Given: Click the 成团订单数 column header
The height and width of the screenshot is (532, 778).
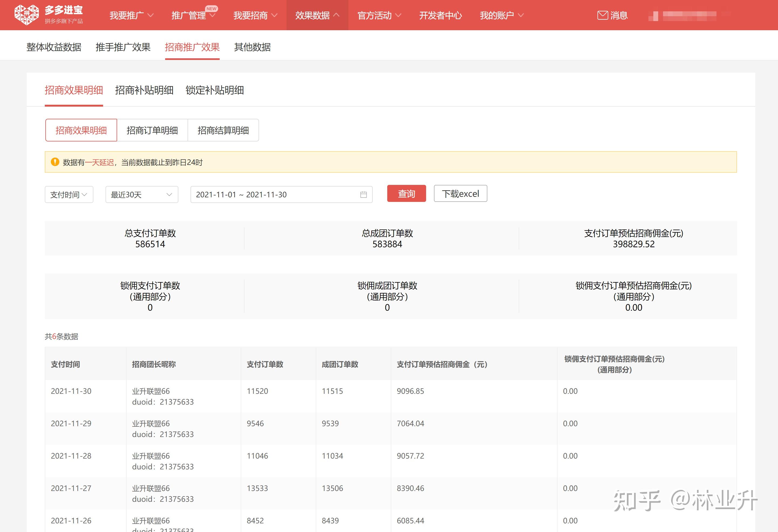Looking at the screenshot, I should 340,364.
